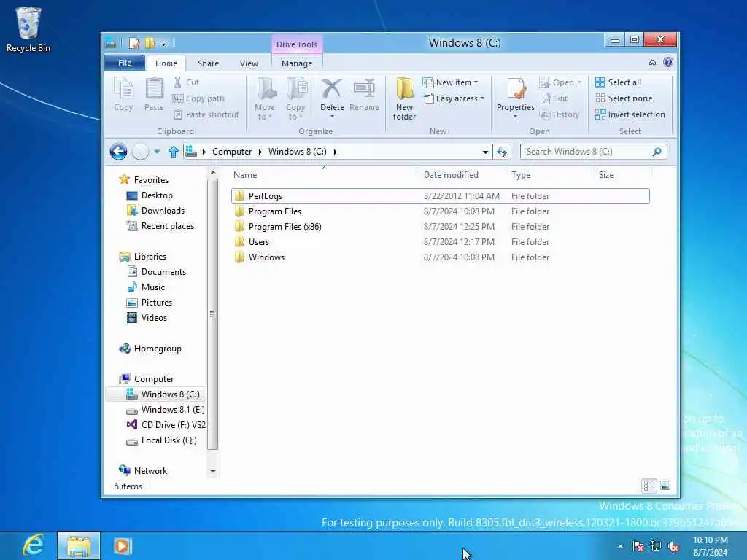Image resolution: width=747 pixels, height=560 pixels.
Task: Click Invert selection
Action: point(630,114)
